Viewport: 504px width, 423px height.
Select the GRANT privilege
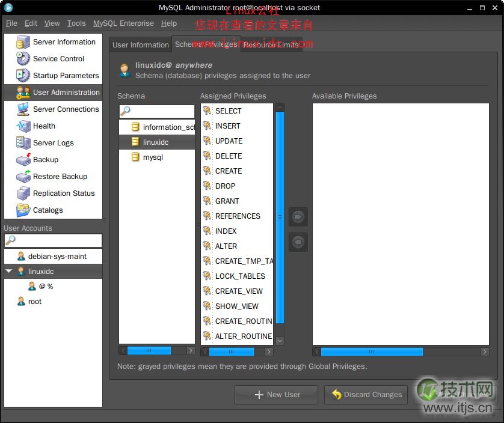click(237, 201)
